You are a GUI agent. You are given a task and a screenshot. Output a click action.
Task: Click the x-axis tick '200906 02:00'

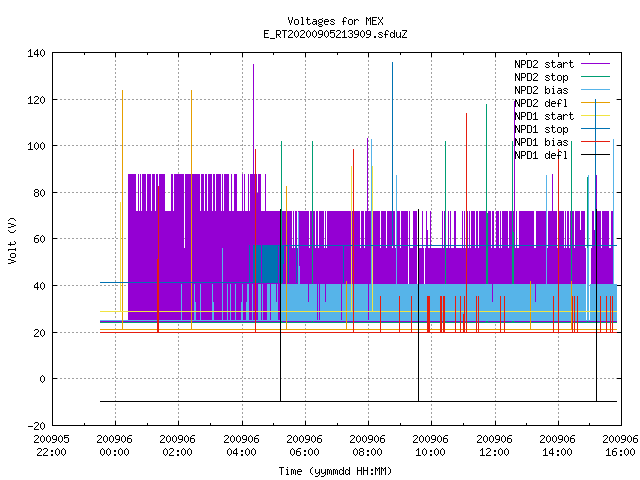point(178,446)
